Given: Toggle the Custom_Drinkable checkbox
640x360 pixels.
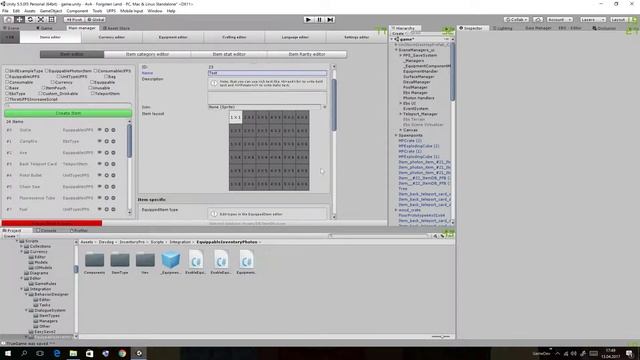Looking at the screenshot, I should tap(40, 93).
